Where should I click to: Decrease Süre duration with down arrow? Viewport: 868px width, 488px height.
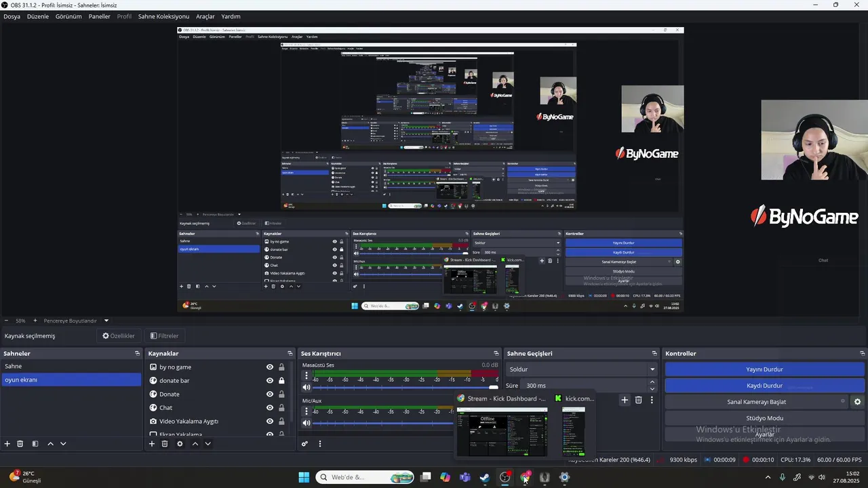tap(652, 389)
